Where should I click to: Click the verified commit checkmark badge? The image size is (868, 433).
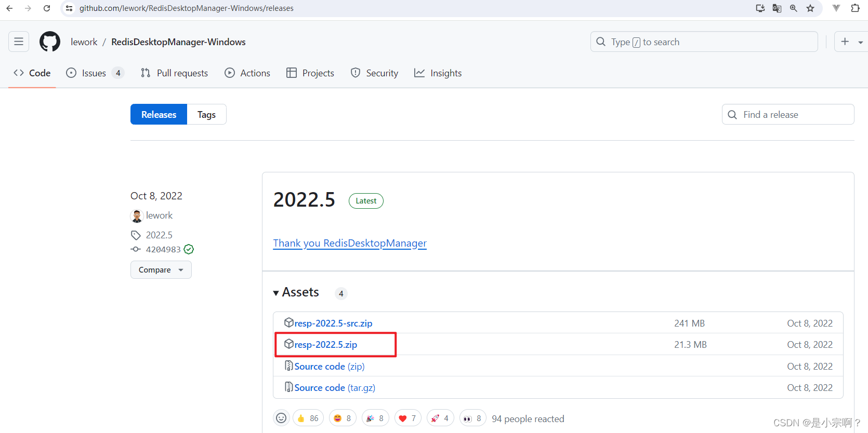coord(189,249)
